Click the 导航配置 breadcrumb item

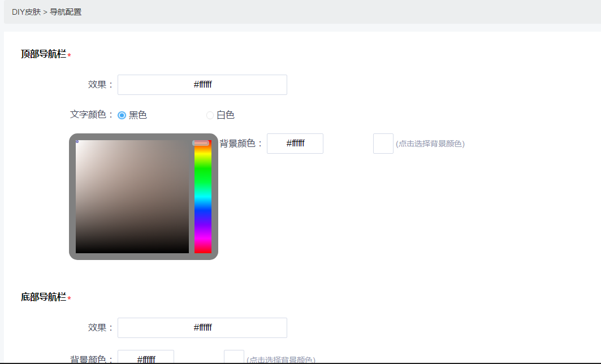[66, 12]
